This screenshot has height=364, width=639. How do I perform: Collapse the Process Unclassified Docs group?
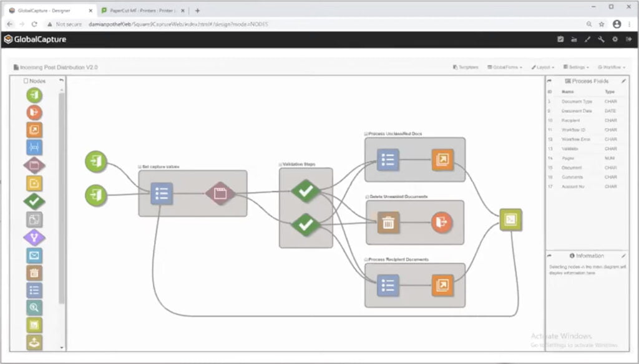366,133
